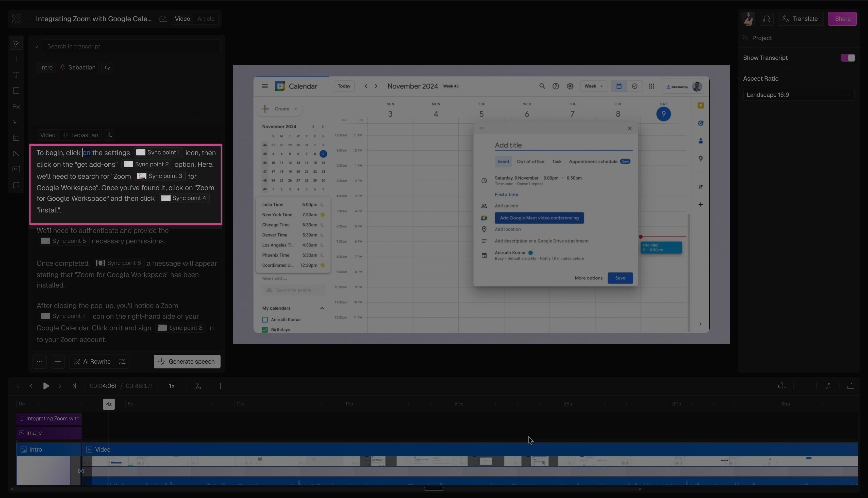Jump to start of timeline

[x=17, y=386]
